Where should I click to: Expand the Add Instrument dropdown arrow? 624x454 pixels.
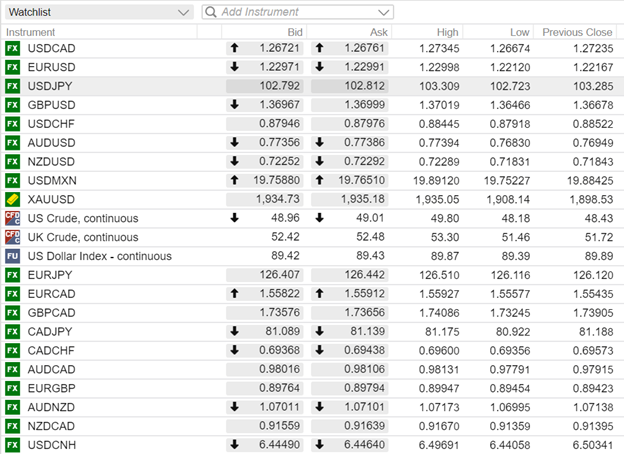(384, 12)
